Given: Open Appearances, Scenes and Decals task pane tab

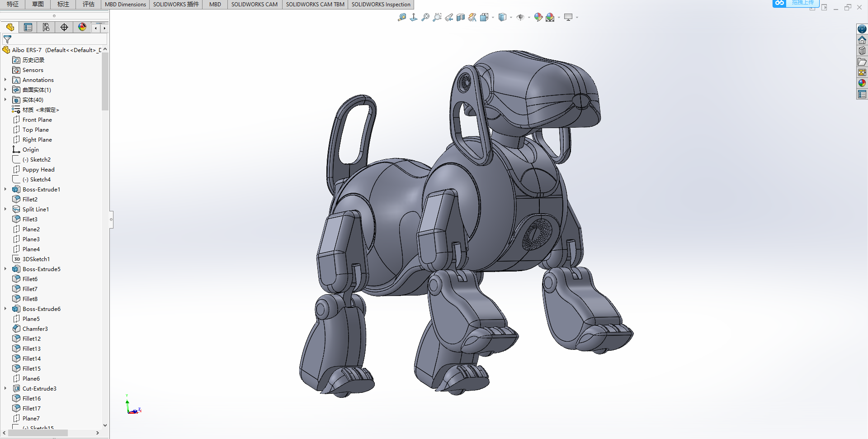Looking at the screenshot, I should (x=862, y=83).
